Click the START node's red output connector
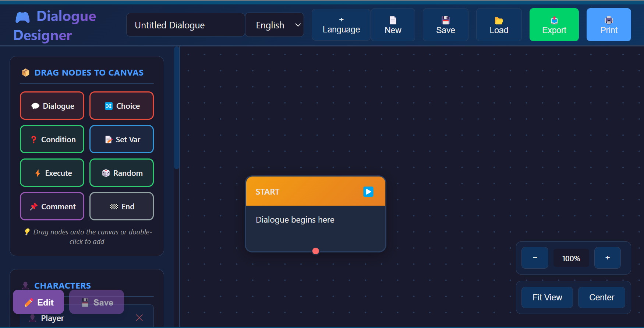The height and width of the screenshot is (328, 644). pyautogui.click(x=315, y=251)
